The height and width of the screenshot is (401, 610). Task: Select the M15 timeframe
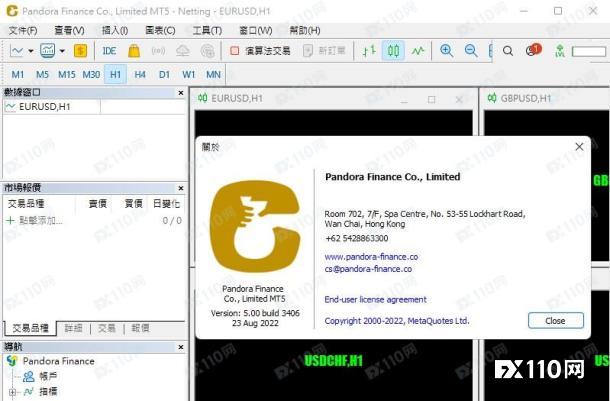tap(67, 74)
